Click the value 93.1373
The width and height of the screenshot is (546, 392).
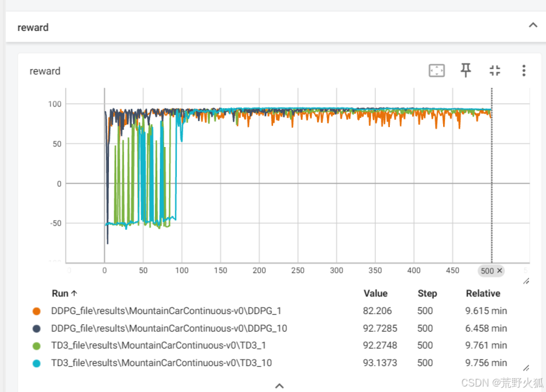click(380, 363)
